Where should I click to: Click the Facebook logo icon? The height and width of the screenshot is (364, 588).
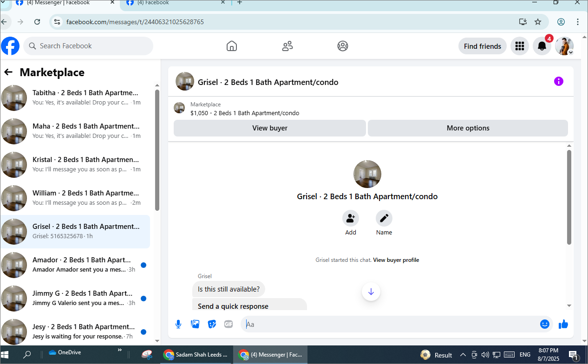(10, 46)
